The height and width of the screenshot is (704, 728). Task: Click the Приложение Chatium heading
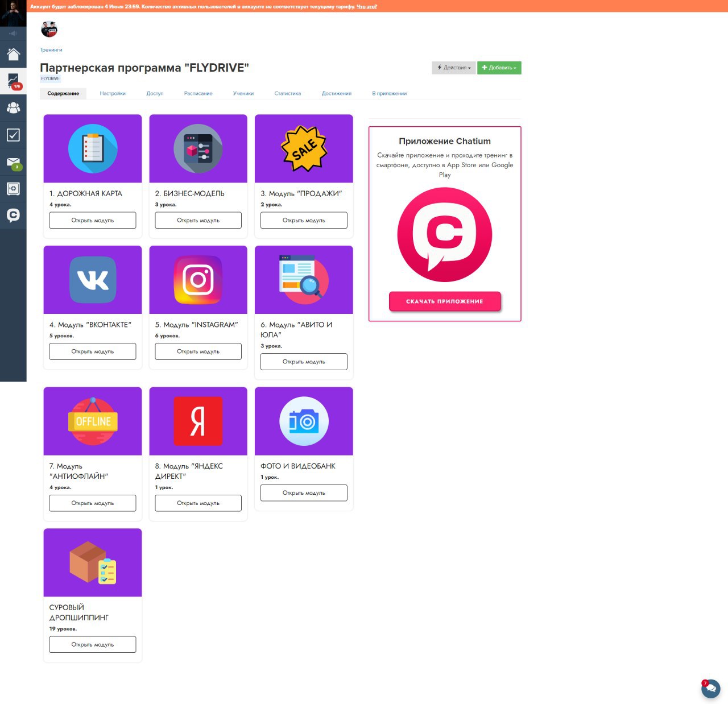click(445, 141)
